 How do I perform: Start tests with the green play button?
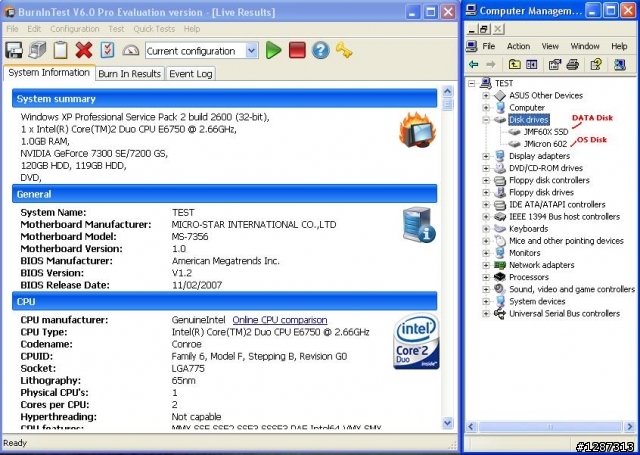pos(273,50)
